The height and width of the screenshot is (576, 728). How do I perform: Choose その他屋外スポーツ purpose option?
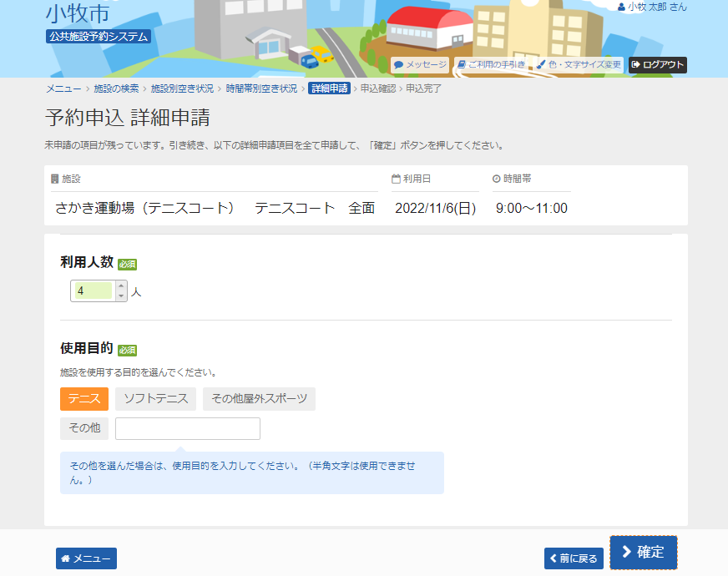coord(259,399)
